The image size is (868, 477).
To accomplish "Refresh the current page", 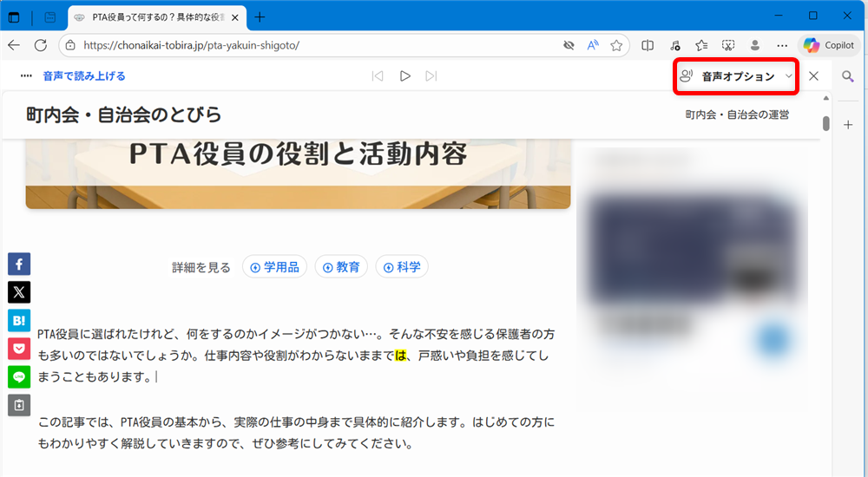I will point(41,45).
